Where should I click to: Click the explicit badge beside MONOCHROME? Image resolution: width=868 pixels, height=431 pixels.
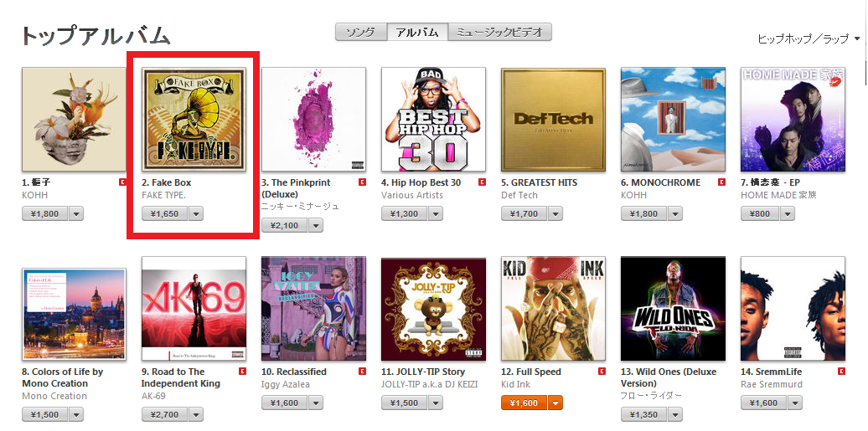722,182
